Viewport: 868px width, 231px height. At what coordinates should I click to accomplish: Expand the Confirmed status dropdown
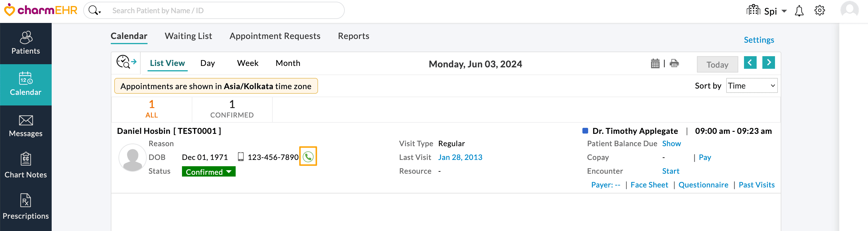coord(209,171)
